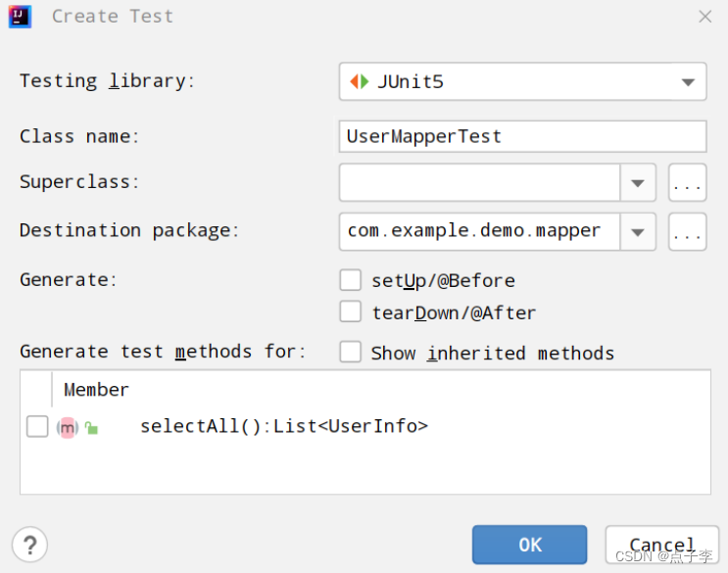This screenshot has height=573, width=728.
Task: Click the JUnit5 library icon
Action: pyautogui.click(x=359, y=81)
